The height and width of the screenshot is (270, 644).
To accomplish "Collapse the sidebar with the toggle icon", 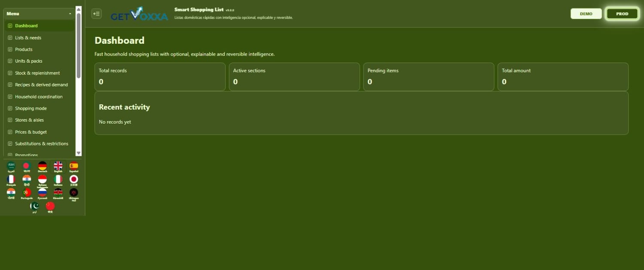I will tap(97, 14).
